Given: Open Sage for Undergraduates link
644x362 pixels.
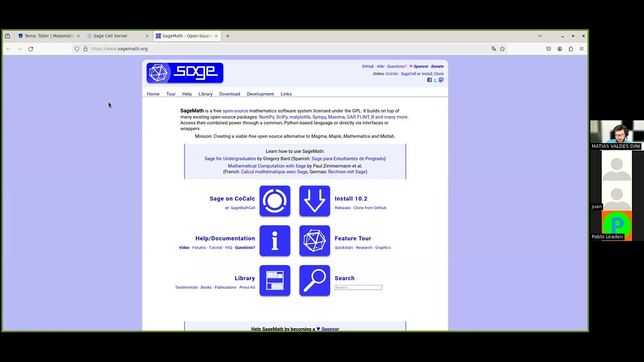Looking at the screenshot, I should 230,159.
